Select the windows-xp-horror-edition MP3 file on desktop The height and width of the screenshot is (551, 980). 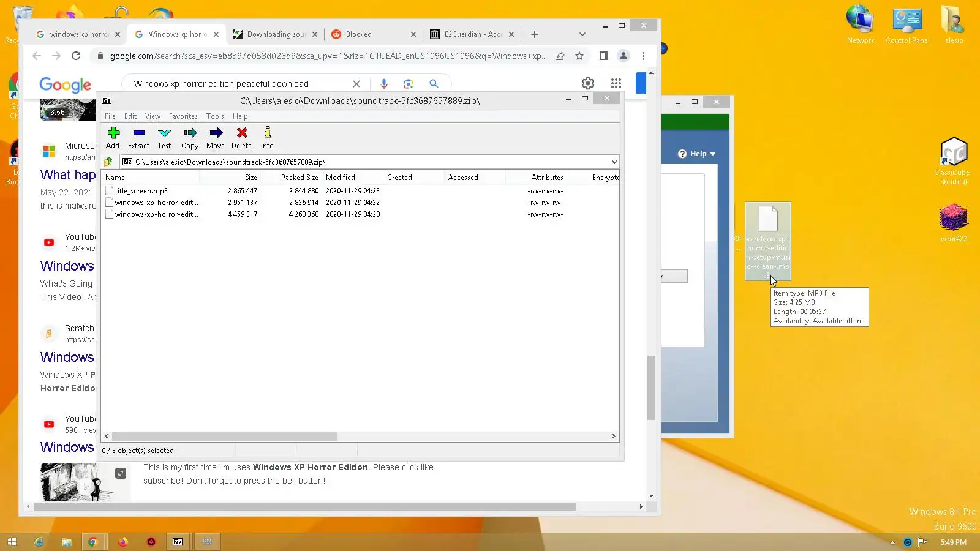(x=768, y=241)
